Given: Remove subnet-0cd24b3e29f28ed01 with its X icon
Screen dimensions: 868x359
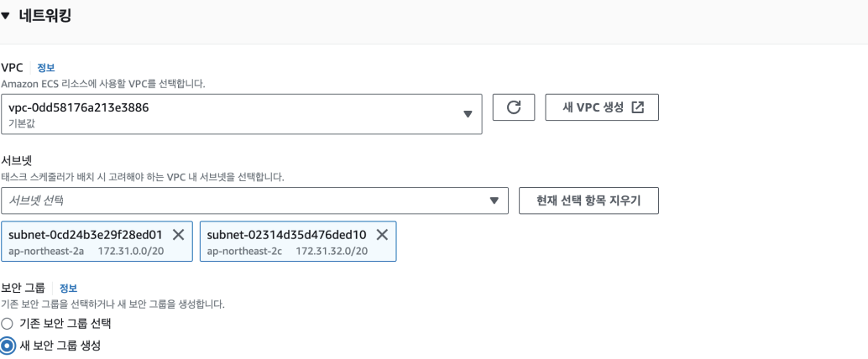Looking at the screenshot, I should point(178,235).
